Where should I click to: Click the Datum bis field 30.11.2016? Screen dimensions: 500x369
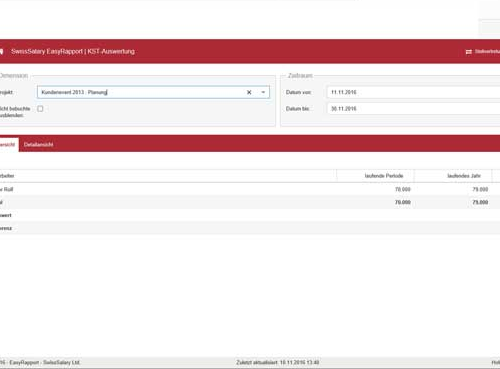(414, 109)
